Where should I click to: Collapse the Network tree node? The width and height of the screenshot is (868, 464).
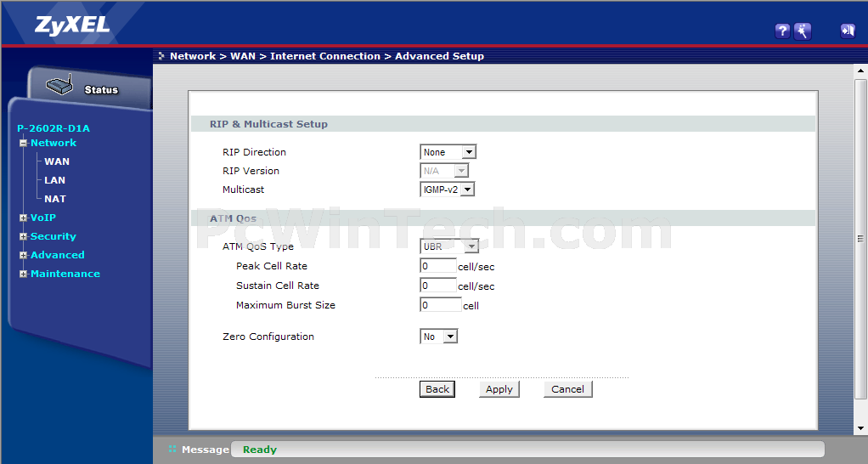point(23,143)
